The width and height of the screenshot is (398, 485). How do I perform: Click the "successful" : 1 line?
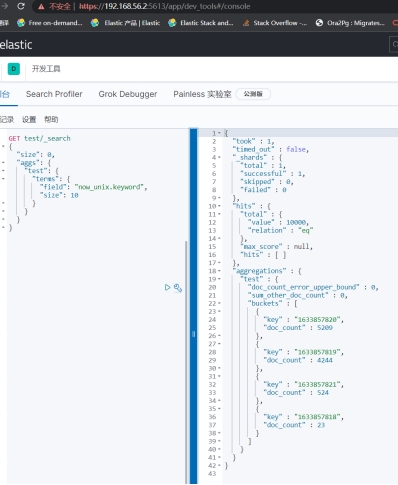pyautogui.click(x=273, y=174)
